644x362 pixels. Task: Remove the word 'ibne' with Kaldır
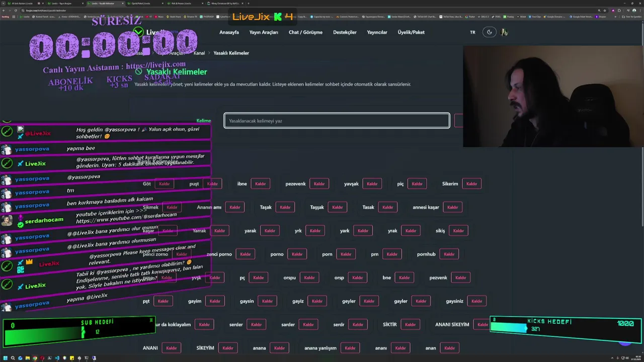260,184
